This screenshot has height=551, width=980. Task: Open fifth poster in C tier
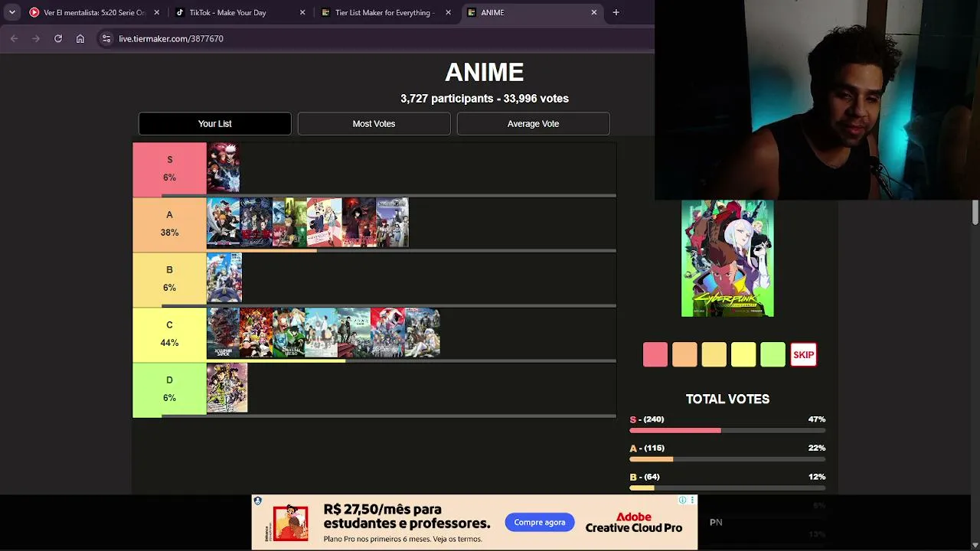pyautogui.click(x=354, y=333)
